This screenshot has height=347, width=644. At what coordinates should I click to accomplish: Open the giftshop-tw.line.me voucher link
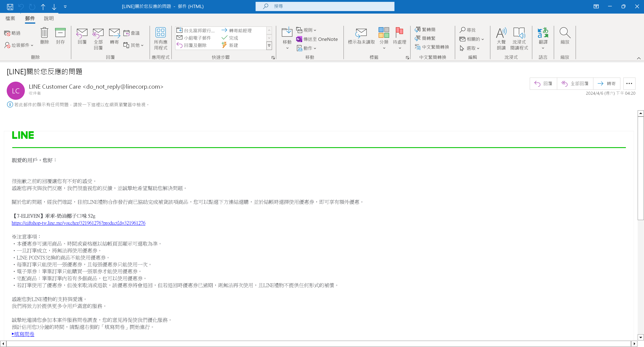(78, 223)
